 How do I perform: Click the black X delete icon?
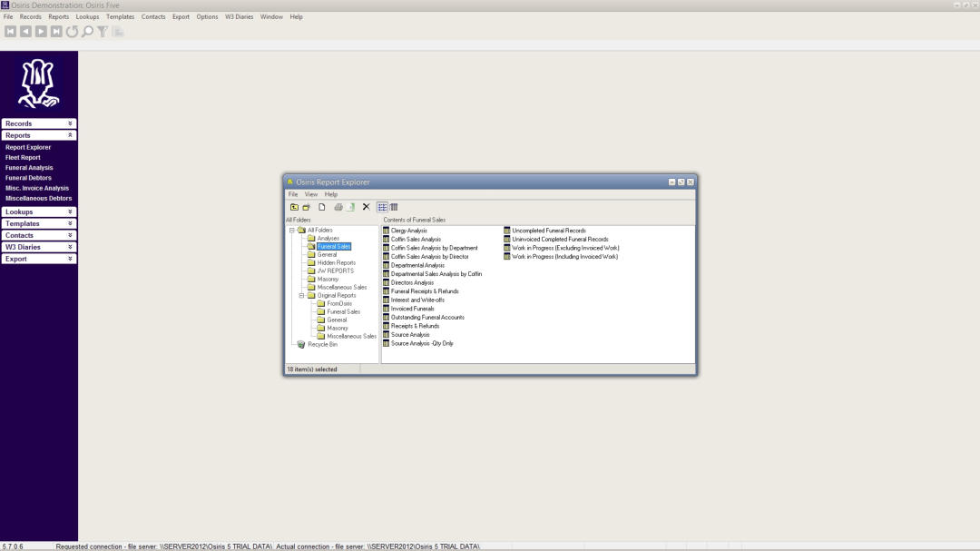[367, 207]
